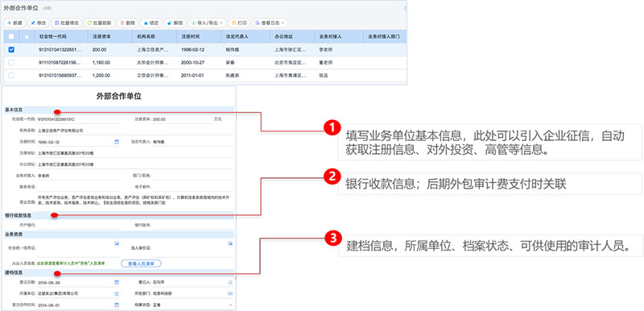The height and width of the screenshot is (311, 644).
Task: Open the 档案状态 dropdown arrow
Action: coord(230,305)
